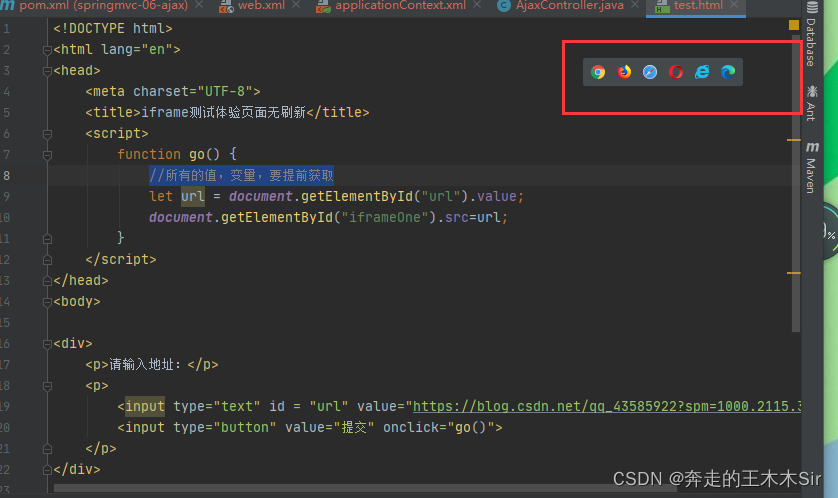Collapse the html tag fold marker
The width and height of the screenshot is (838, 498).
47,50
